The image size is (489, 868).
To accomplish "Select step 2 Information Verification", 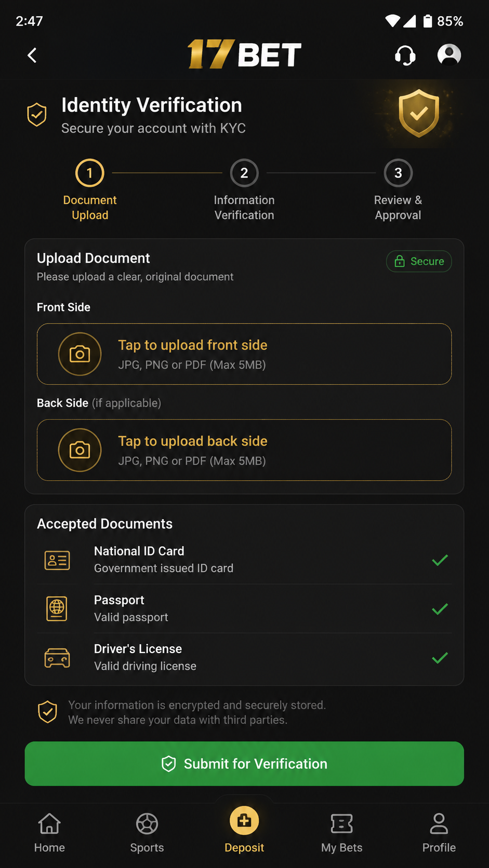I will (x=244, y=190).
